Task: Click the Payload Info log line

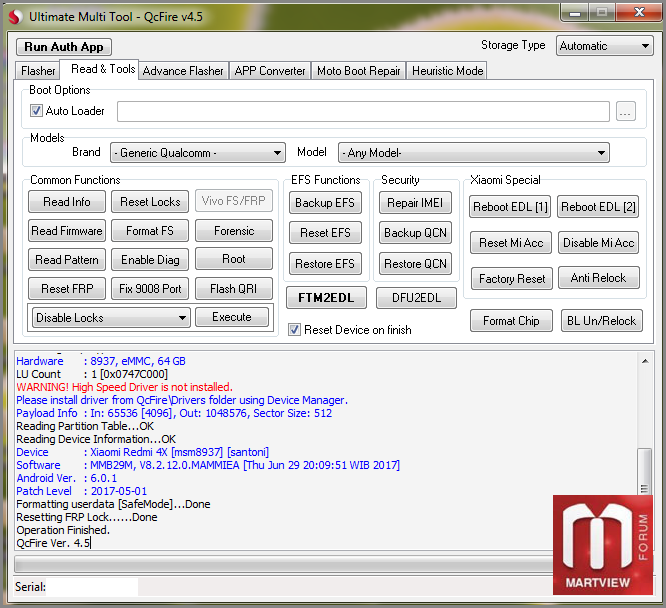Action: (174, 413)
